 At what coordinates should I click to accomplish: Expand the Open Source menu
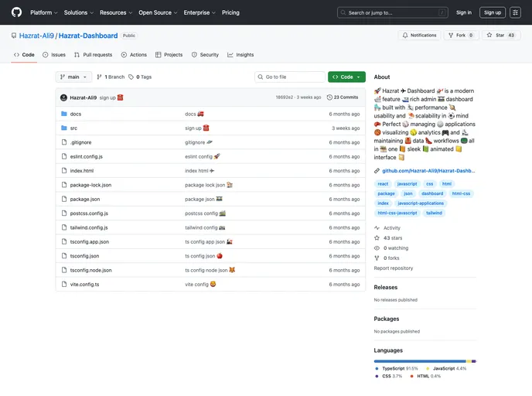pos(158,12)
